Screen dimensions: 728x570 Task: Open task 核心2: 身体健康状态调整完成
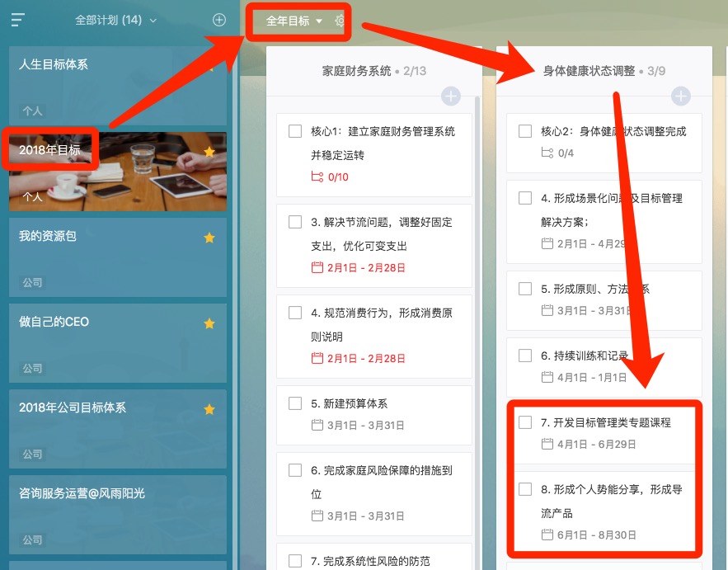[x=604, y=143]
